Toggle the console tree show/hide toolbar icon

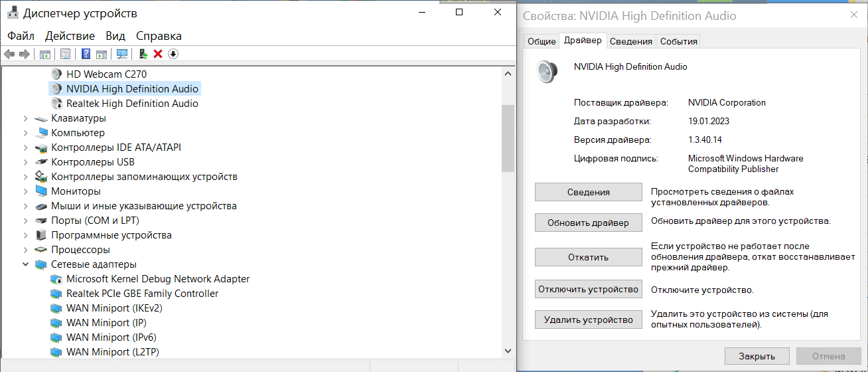[x=45, y=54]
